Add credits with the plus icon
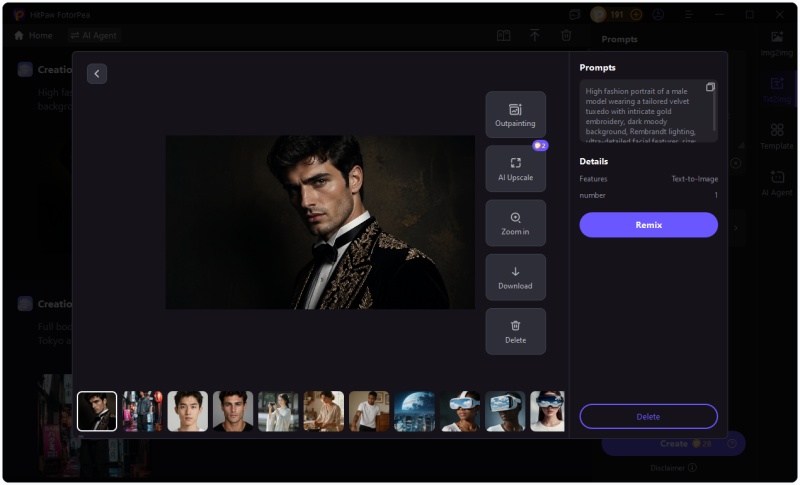The height and width of the screenshot is (485, 800). tap(636, 14)
